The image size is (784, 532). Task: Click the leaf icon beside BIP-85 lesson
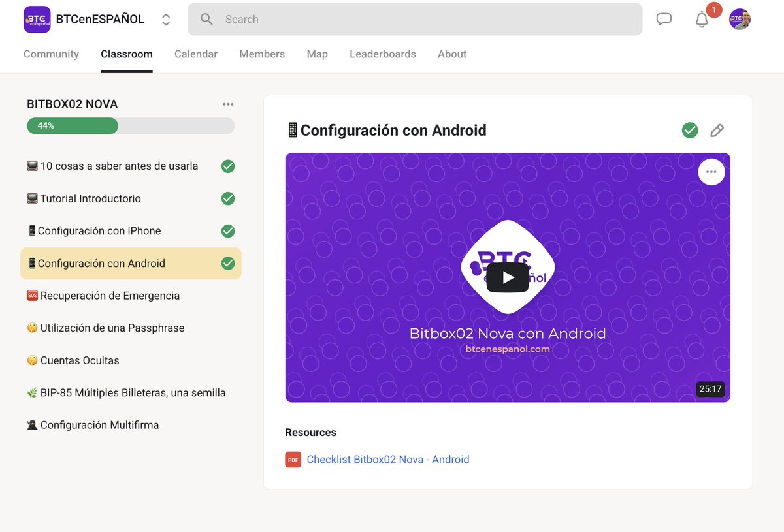32,393
